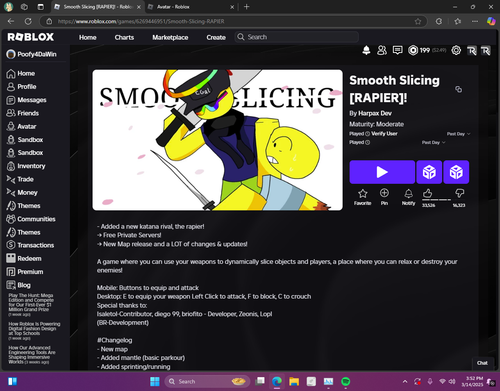
Task: Go to Marketplace in top navigation
Action: pyautogui.click(x=170, y=37)
